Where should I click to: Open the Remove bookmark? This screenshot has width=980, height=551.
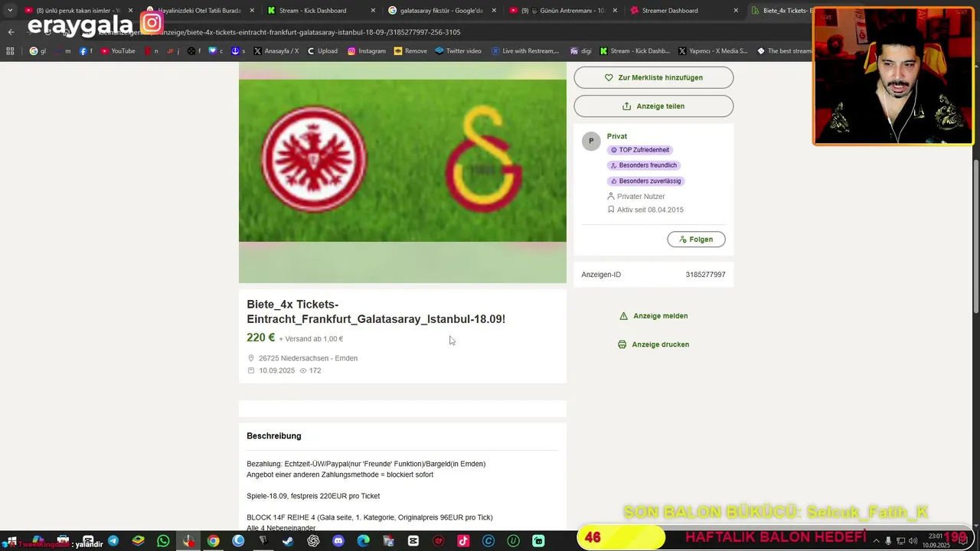(410, 51)
